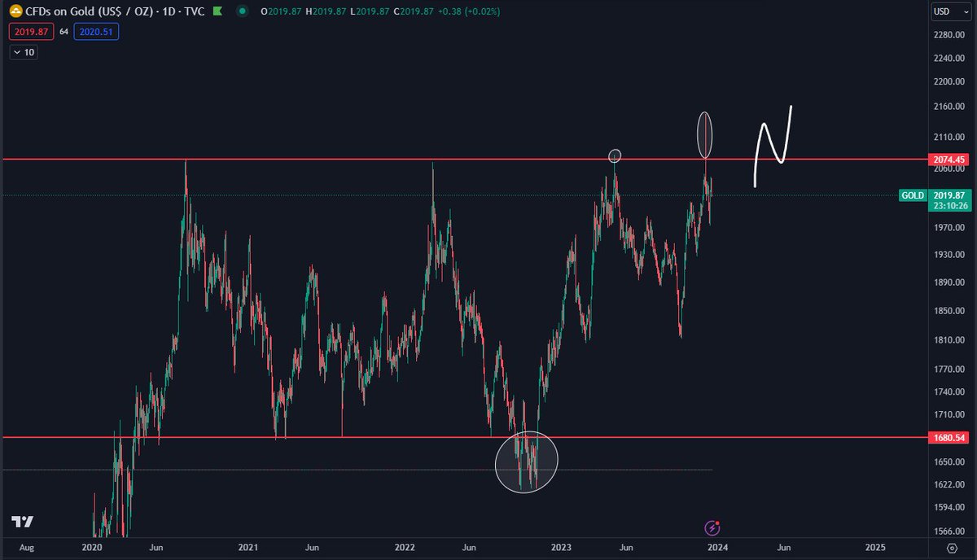Click price axis label 1850.00
Viewport: 977px width, 560px height.
[949, 311]
